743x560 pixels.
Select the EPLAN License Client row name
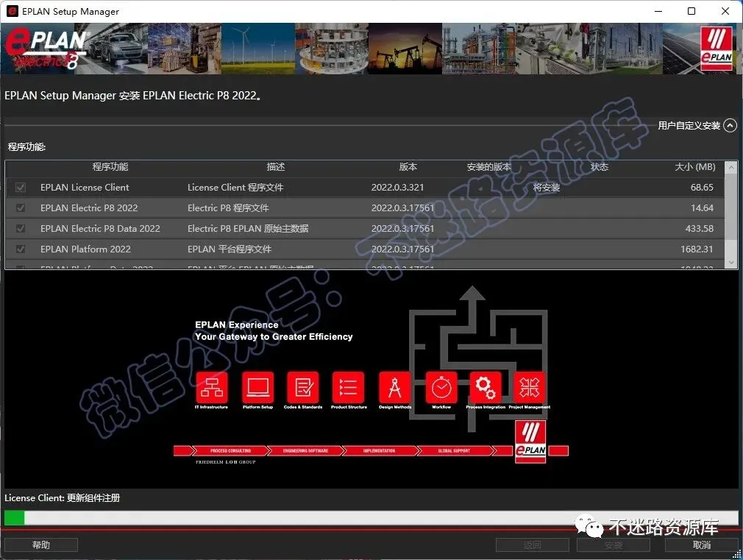point(85,188)
